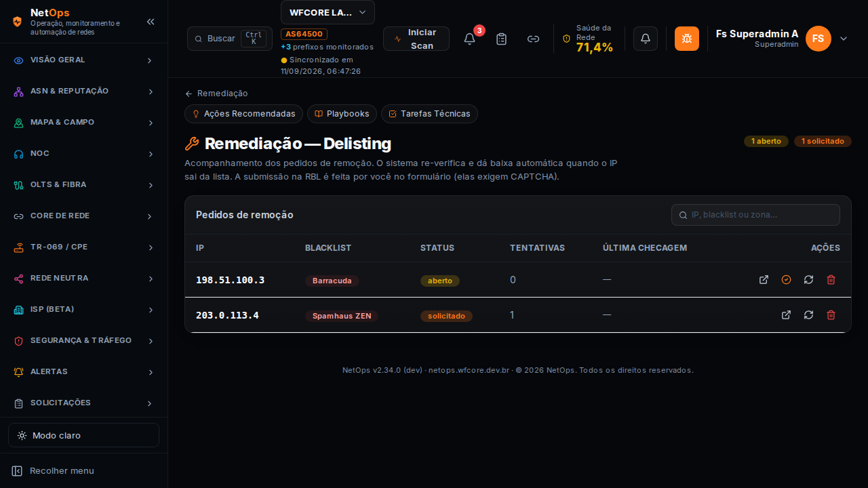This screenshot has width=868, height=488.
Task: Open the WFCORE LA... network dropdown
Action: (x=328, y=12)
